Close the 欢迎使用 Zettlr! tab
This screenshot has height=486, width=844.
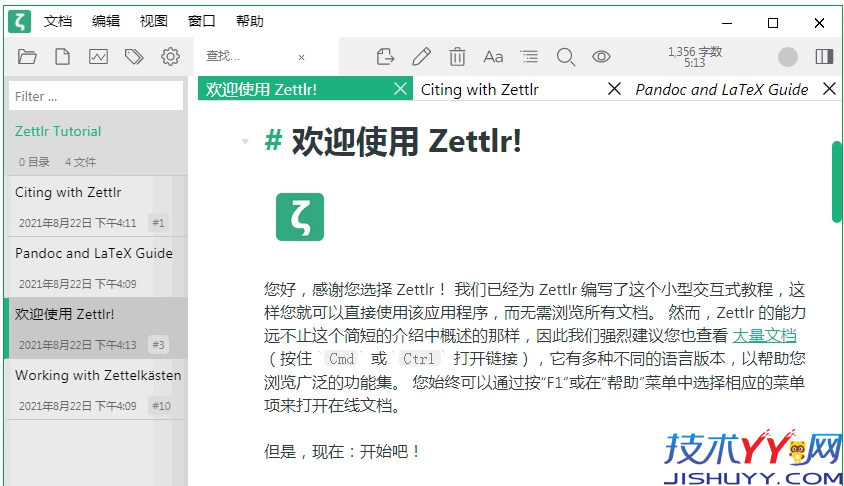point(400,89)
